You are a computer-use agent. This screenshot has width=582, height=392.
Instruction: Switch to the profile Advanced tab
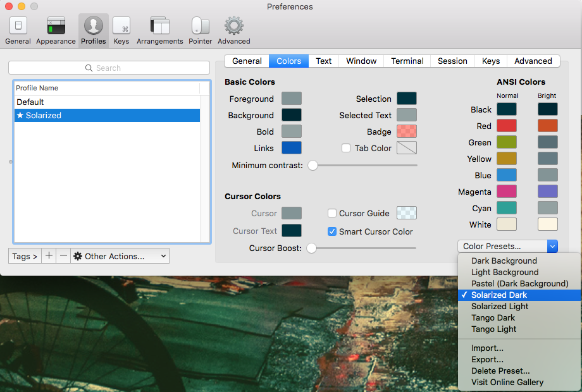point(533,61)
